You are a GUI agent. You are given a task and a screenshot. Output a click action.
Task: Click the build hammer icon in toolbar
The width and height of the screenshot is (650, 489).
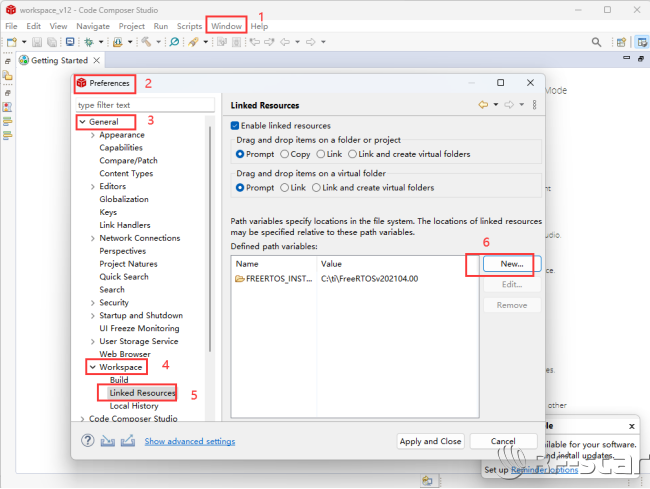[146, 42]
